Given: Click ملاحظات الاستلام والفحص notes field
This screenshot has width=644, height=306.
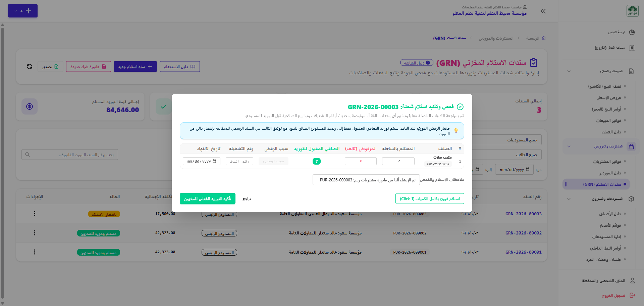Looking at the screenshot, I should (x=366, y=180).
